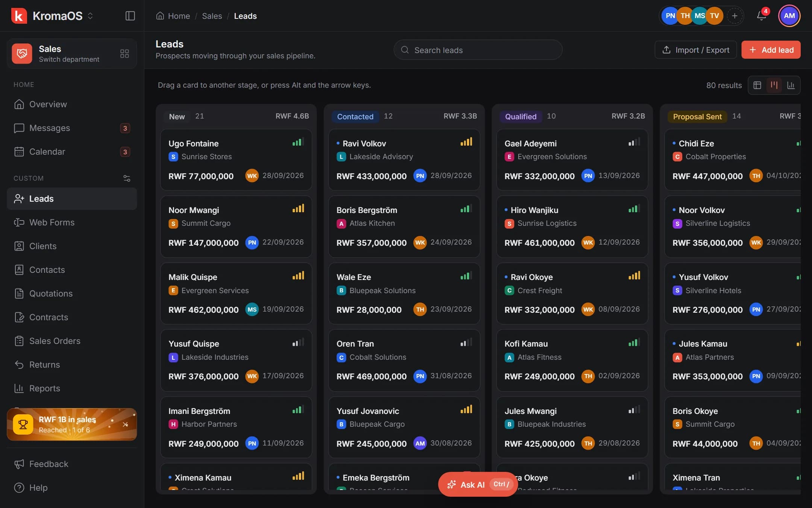Customize sidebar with the CUSTOM settings icon
This screenshot has width=812, height=508.
tap(127, 178)
